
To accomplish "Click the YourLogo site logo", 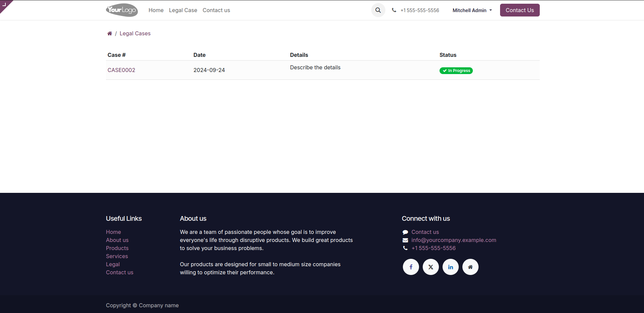I will (122, 10).
